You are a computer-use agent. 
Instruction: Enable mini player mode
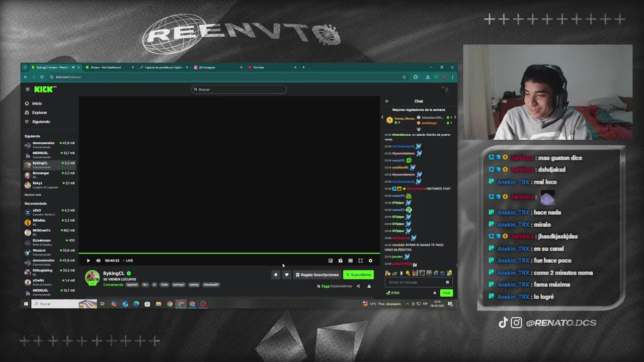pos(331,260)
